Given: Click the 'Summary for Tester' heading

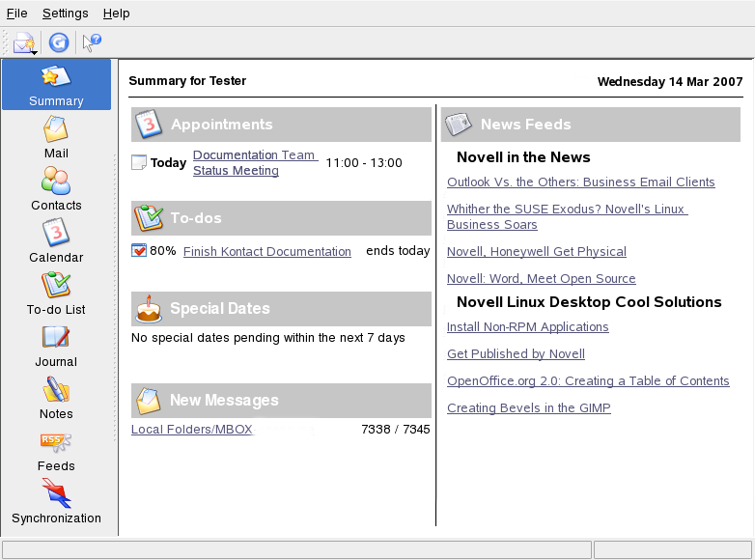Looking at the screenshot, I should (187, 81).
